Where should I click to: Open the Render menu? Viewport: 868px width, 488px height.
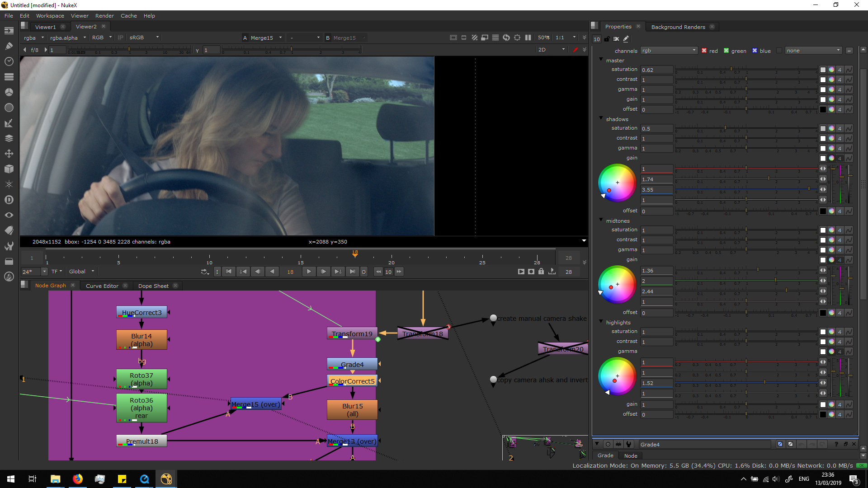click(104, 16)
